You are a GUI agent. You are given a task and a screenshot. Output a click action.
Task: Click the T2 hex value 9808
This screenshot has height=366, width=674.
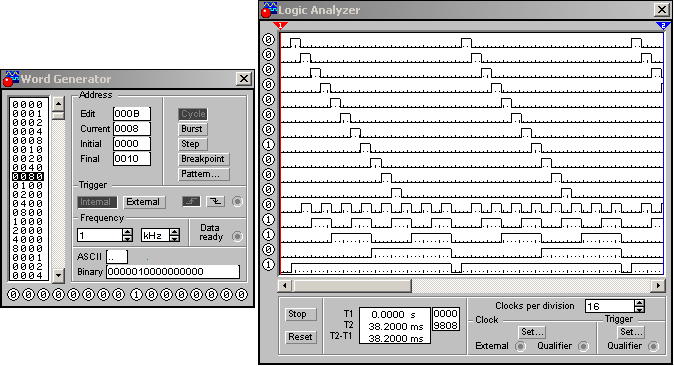point(445,326)
